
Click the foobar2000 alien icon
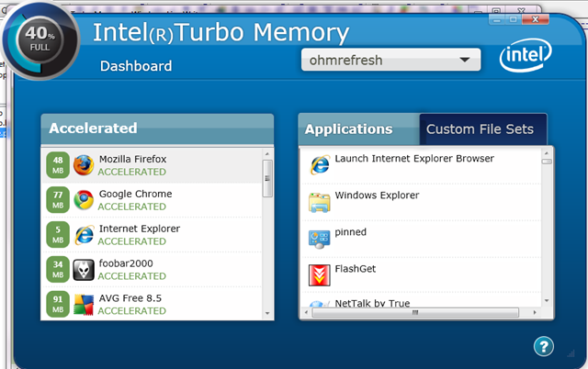tap(84, 270)
